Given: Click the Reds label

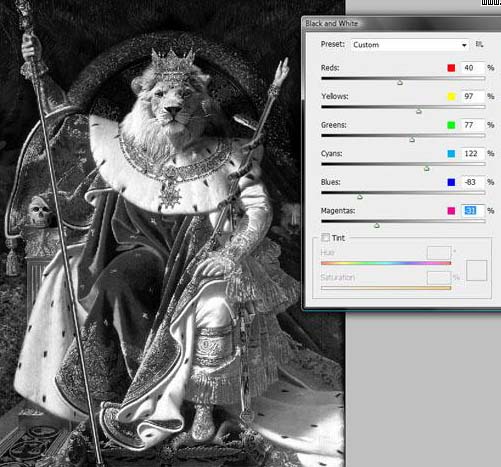Looking at the screenshot, I should [x=330, y=68].
